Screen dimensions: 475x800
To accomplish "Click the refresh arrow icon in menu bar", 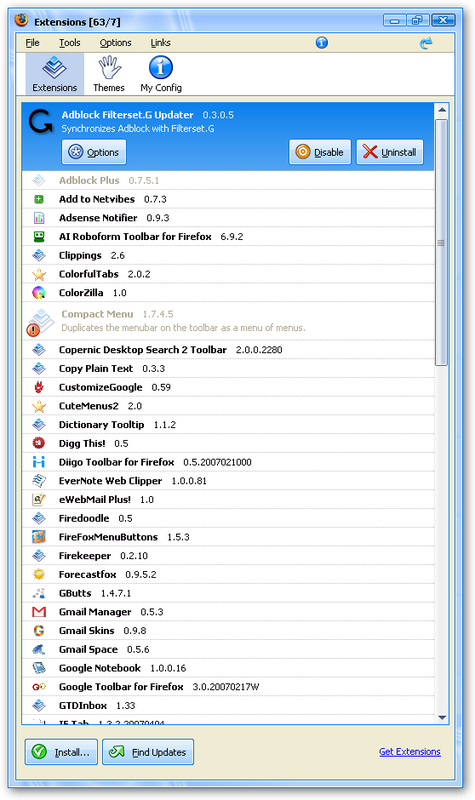I will 426,43.
